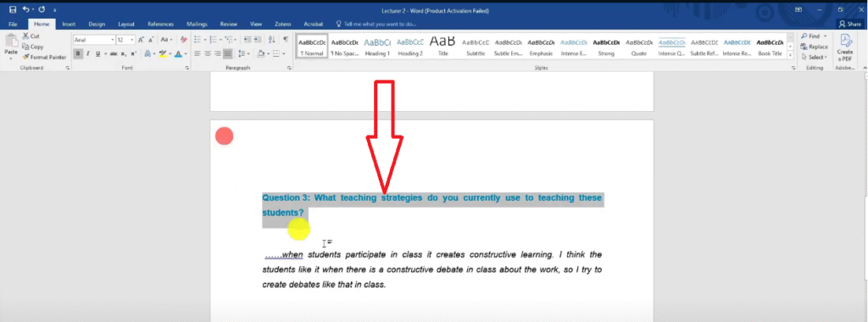Decrease paragraph indent

248,40
